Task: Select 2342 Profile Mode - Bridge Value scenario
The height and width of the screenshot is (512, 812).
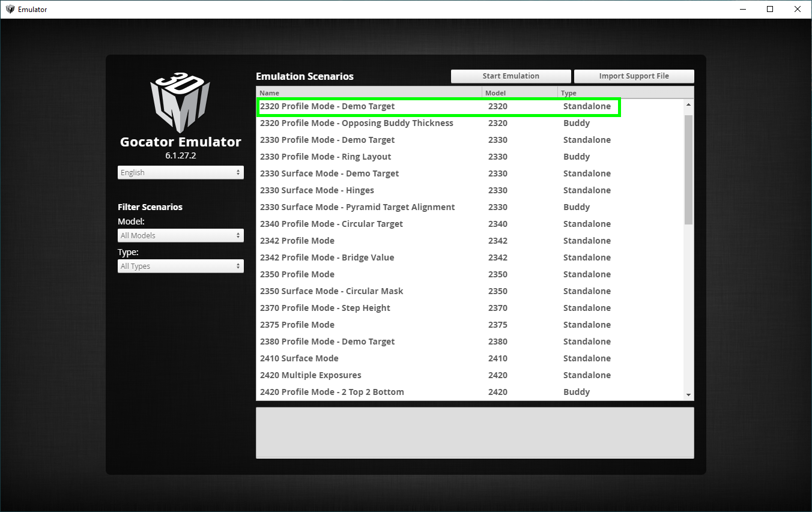Action: click(x=327, y=258)
